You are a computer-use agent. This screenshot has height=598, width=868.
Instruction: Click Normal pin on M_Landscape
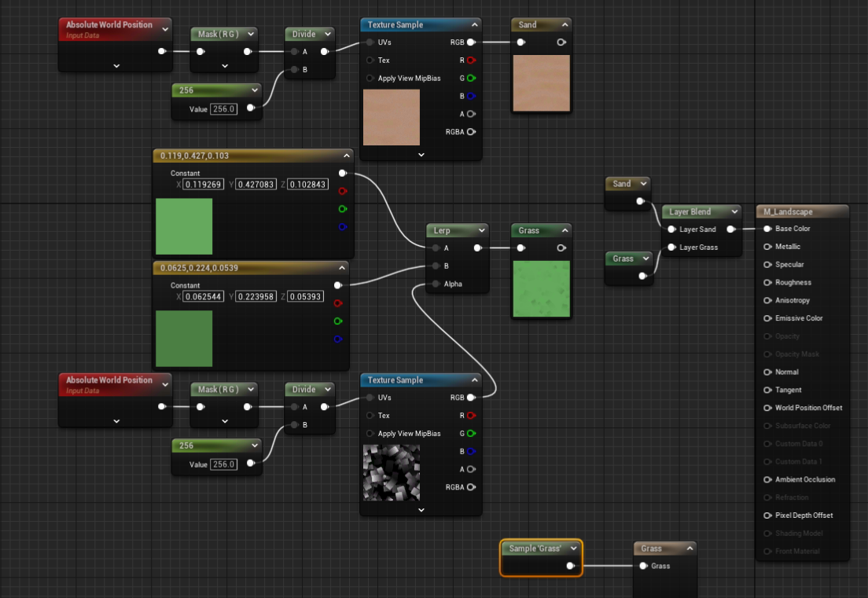(x=768, y=372)
